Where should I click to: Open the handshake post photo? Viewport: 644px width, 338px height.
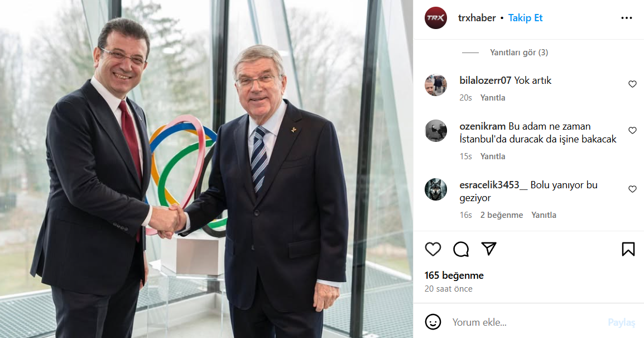[206, 169]
